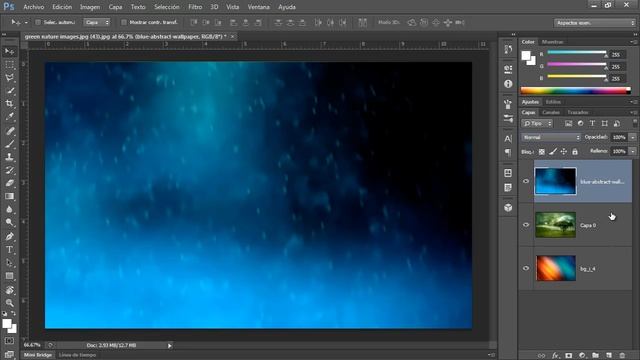The height and width of the screenshot is (360, 640).
Task: Enable the Selec. autom. checkbox
Action: pyautogui.click(x=38, y=22)
